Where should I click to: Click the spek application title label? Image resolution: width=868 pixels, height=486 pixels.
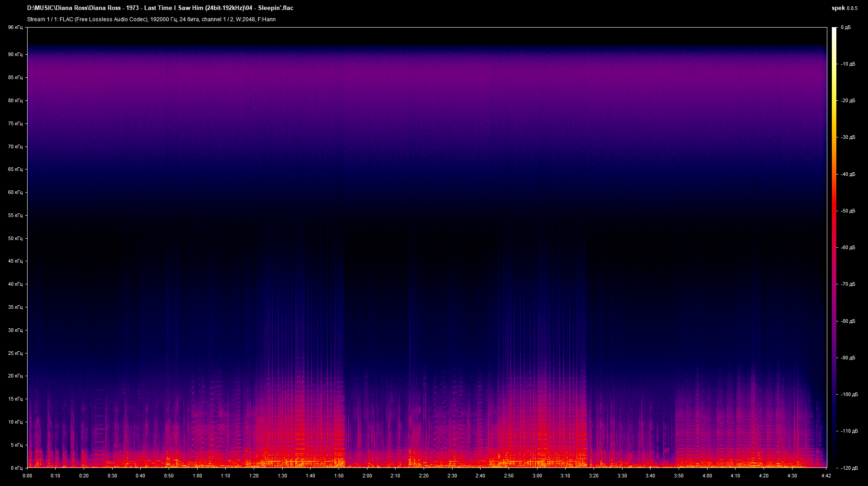pos(839,8)
